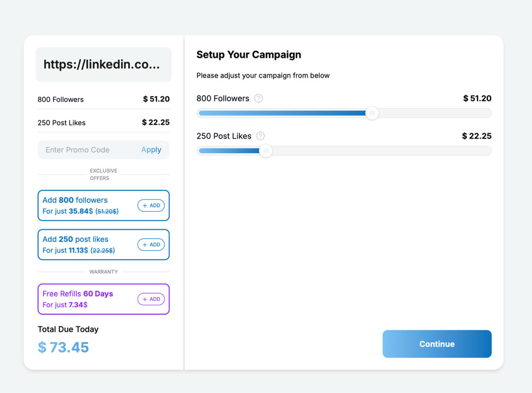Image resolution: width=532 pixels, height=393 pixels.
Task: Click the LinkedIn URL box
Action: (103, 65)
